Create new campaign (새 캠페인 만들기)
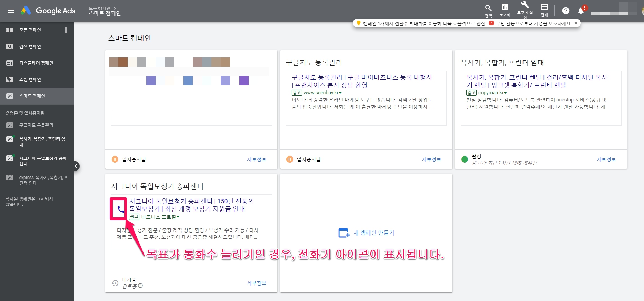Image resolution: width=644 pixels, height=301 pixels. 366,233
